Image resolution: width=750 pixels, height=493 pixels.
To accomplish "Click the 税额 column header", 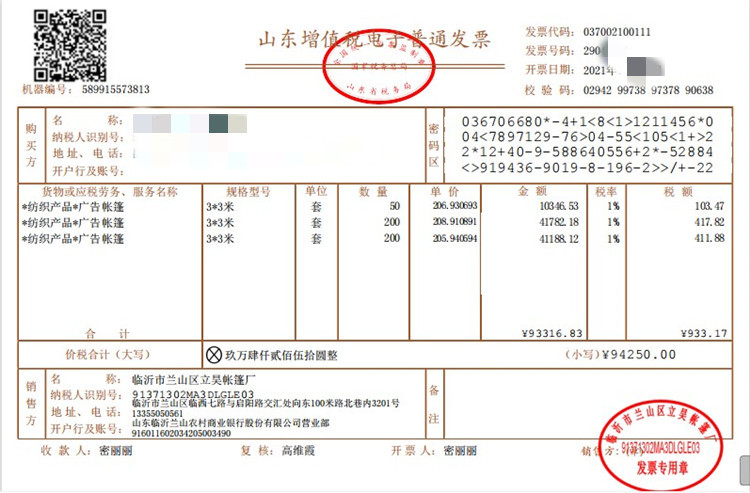I will coord(678,192).
